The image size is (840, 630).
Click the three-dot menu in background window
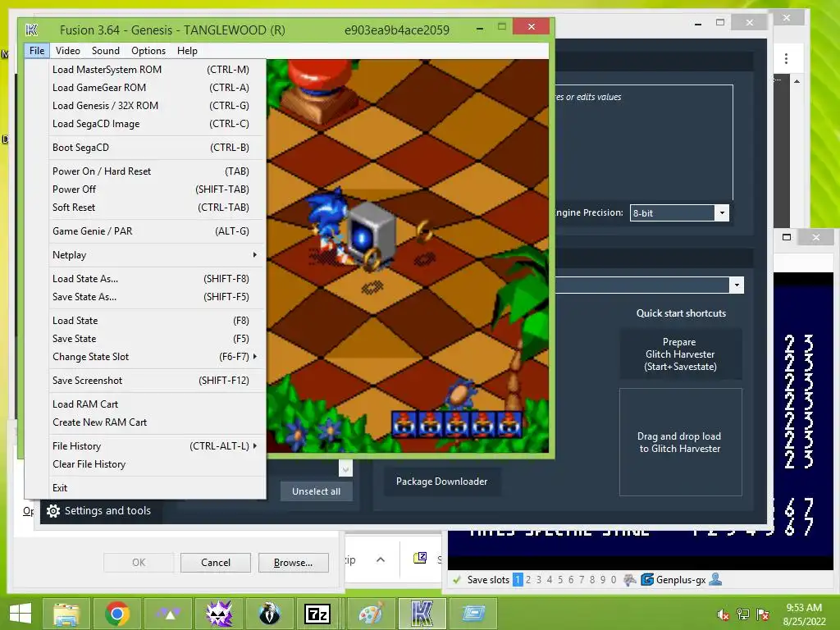point(786,58)
